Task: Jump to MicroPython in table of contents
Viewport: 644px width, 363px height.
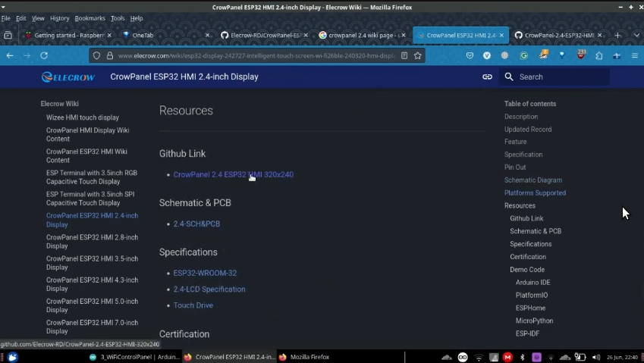Action: pyautogui.click(x=534, y=321)
